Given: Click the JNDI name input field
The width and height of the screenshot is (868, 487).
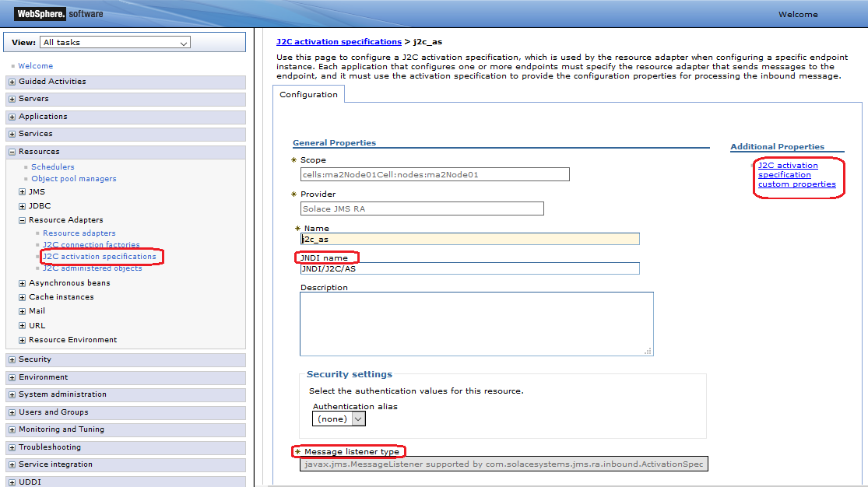Looking at the screenshot, I should coord(469,268).
